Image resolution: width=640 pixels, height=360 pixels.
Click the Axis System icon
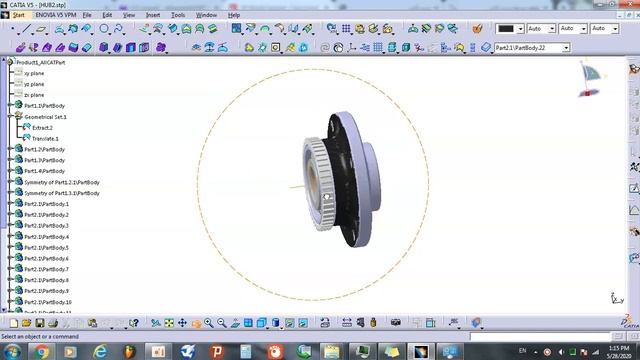click(351, 47)
